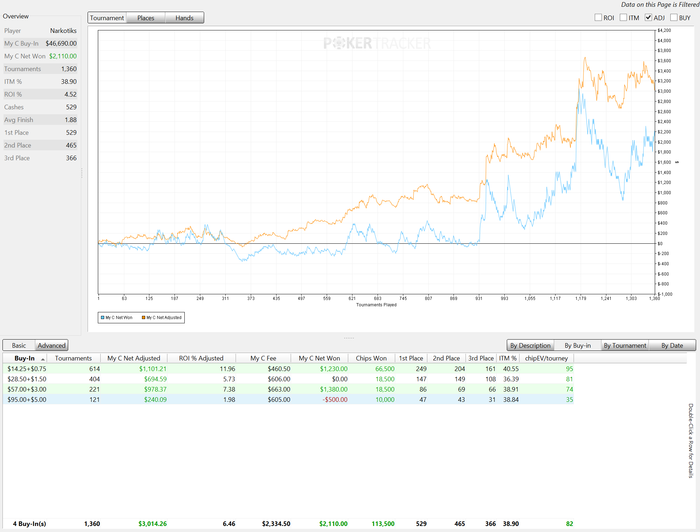The height and width of the screenshot is (532, 700).
Task: Click the Overview panel heading
Action: (16, 16)
